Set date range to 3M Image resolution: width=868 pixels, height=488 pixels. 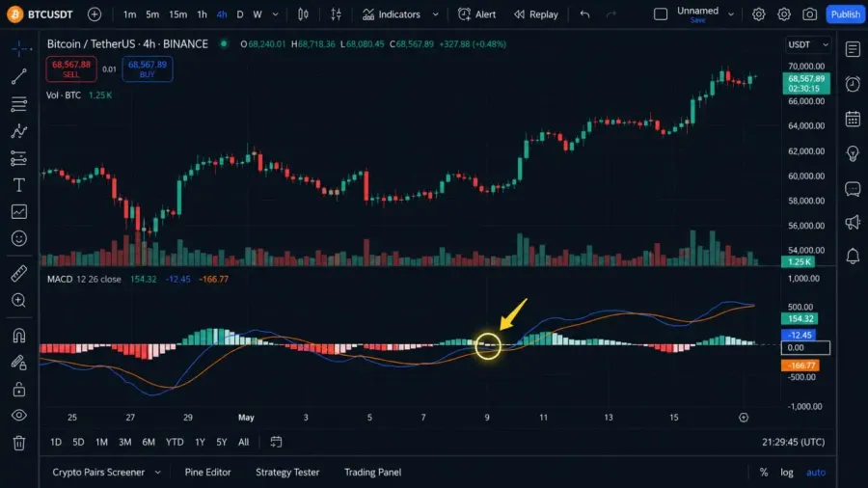click(125, 442)
